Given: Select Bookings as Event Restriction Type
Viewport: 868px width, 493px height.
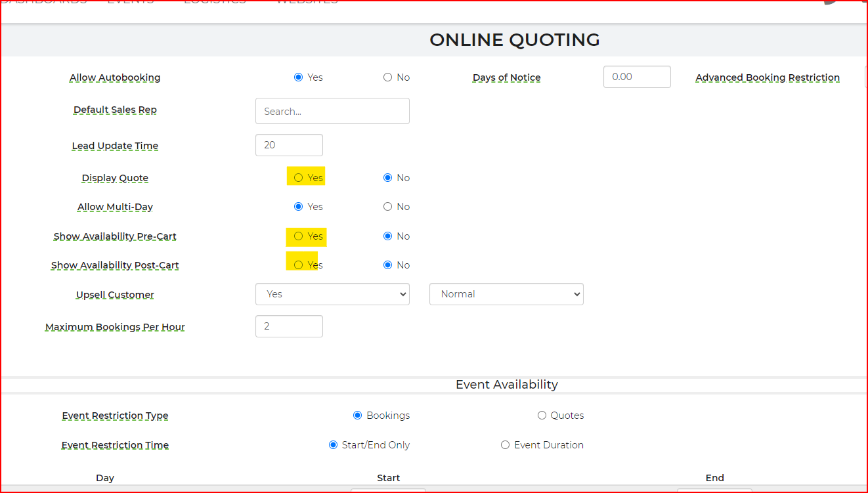Looking at the screenshot, I should click(358, 416).
